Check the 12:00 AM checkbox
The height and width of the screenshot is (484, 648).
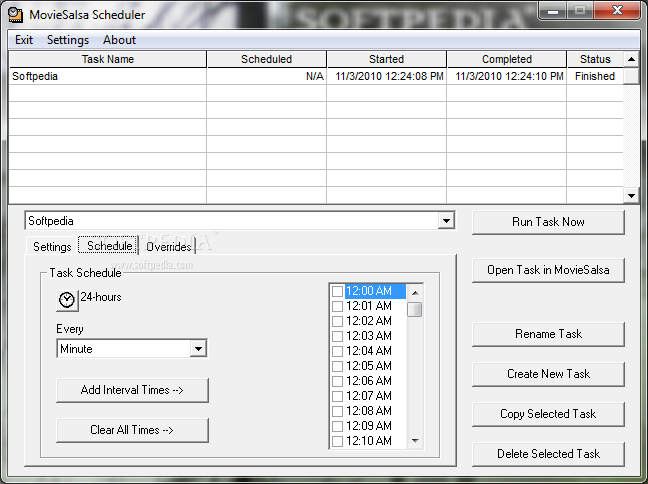337,291
